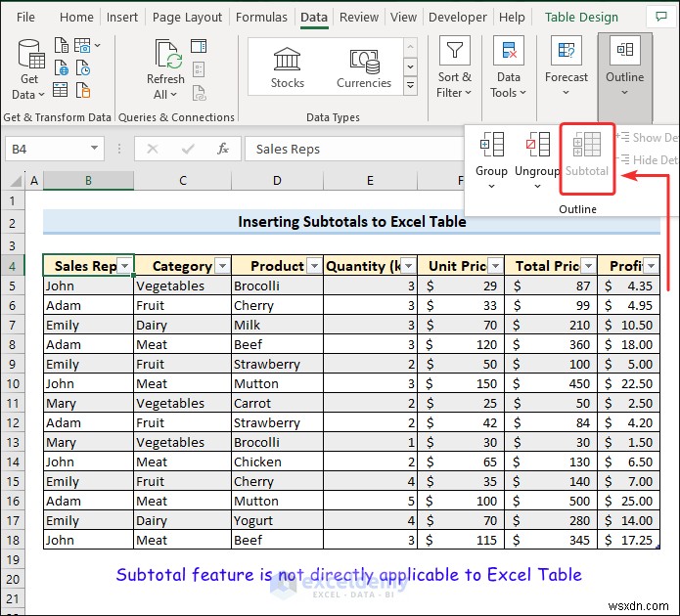Open the Quantity column filter dropdown
Viewport: 680px width, 616px height.
408,266
